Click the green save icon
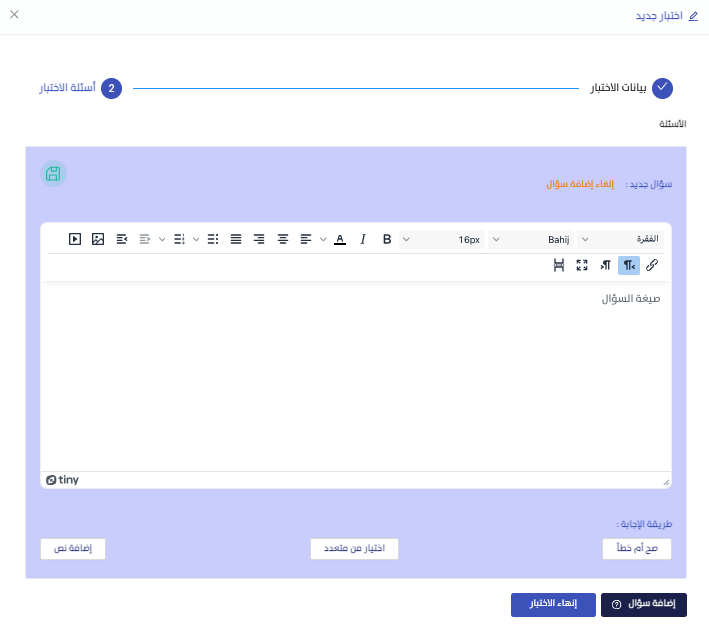Viewport: 709px width, 637px height. pos(53,174)
